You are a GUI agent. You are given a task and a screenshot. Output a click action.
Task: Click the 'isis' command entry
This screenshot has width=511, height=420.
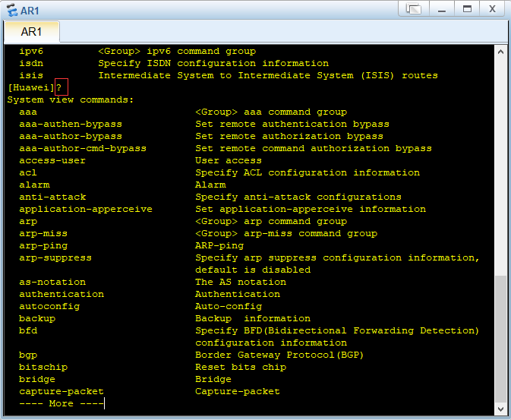[x=31, y=76]
